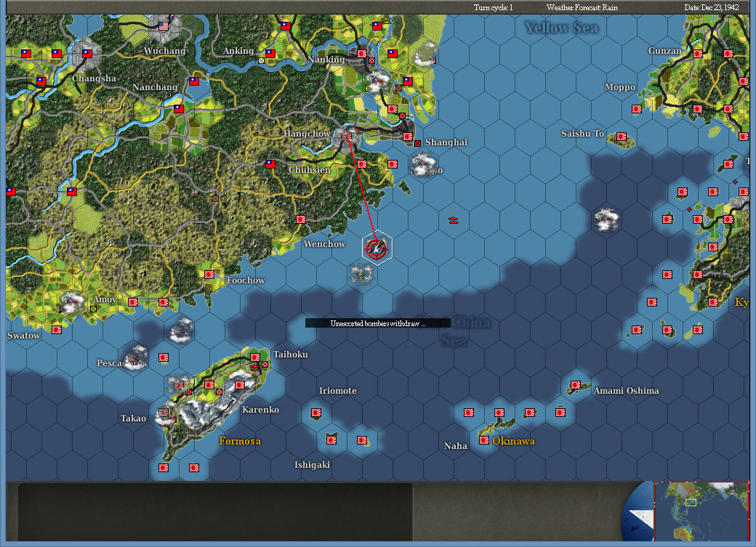The height and width of the screenshot is (547, 756).
Task: Click the world minimap thumbnail
Action: (701, 511)
